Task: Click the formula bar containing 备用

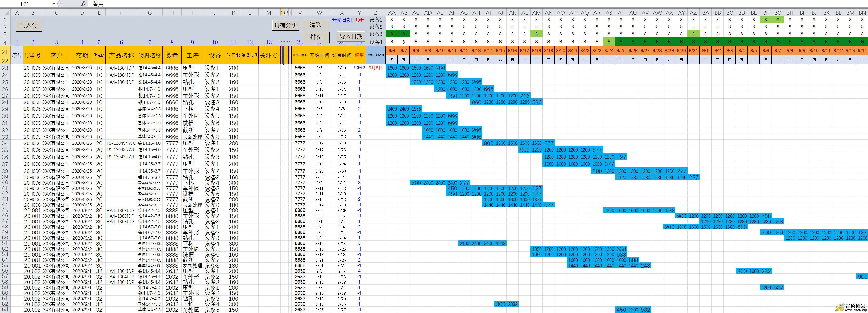Action: pos(478,4)
